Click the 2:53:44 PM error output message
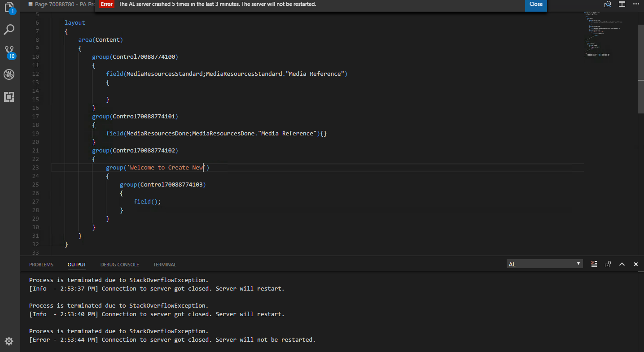The image size is (644, 352). pos(173,340)
